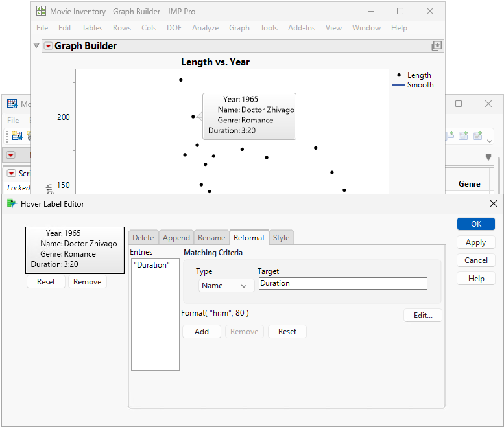
Task: Click the Add button under Format
Action: [x=202, y=332]
